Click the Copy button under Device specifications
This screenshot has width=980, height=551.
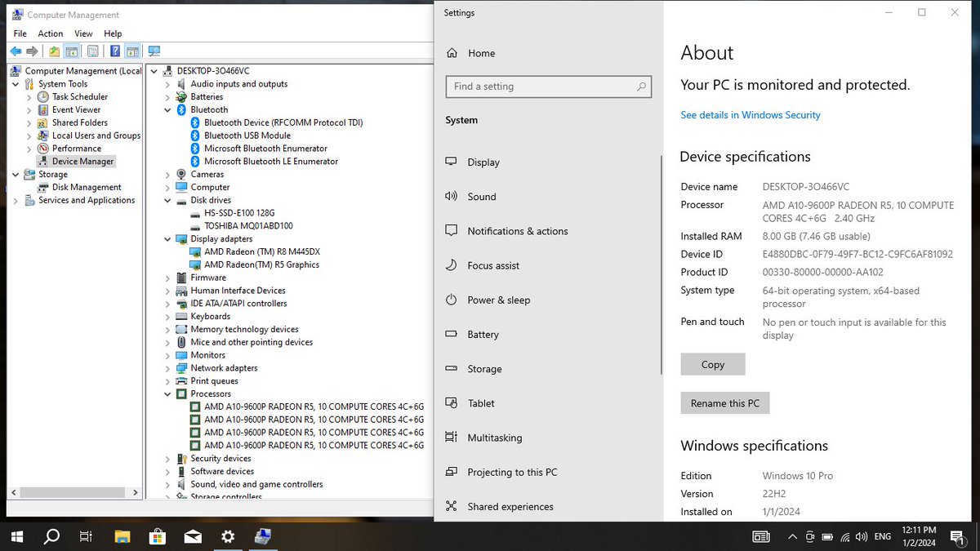pyautogui.click(x=713, y=364)
